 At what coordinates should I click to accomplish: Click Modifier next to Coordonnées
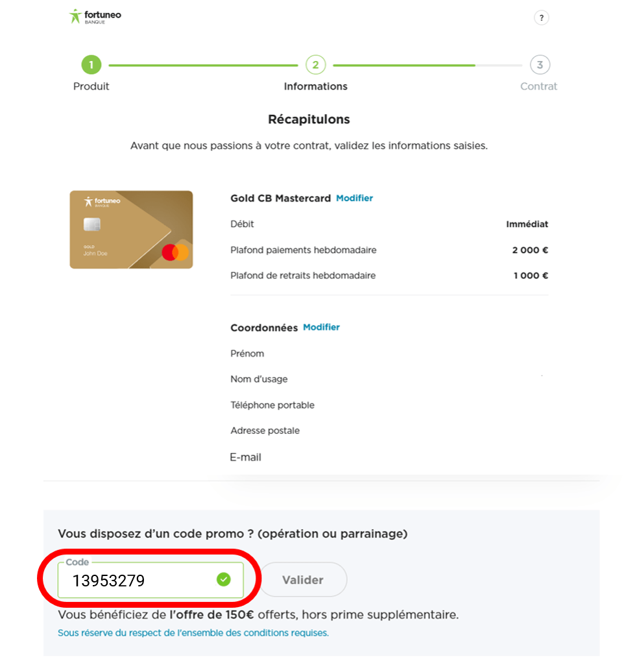tap(321, 327)
